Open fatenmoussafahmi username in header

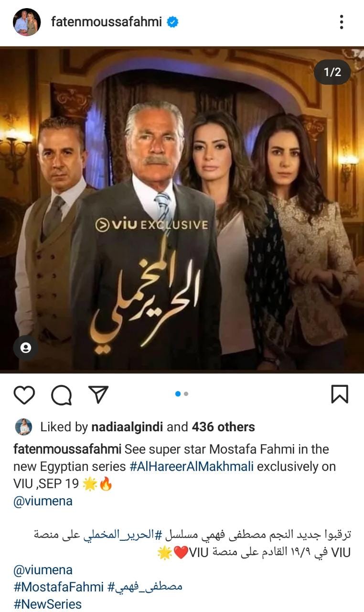pyautogui.click(x=107, y=22)
